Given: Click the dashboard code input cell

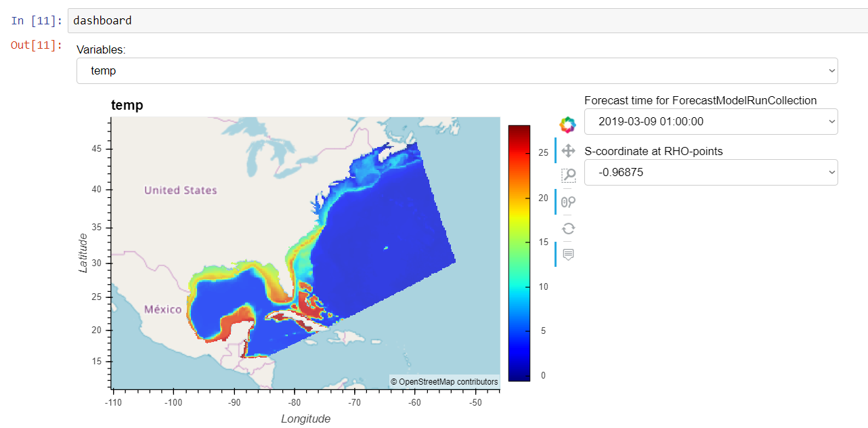Looking at the screenshot, I should click(x=467, y=20).
